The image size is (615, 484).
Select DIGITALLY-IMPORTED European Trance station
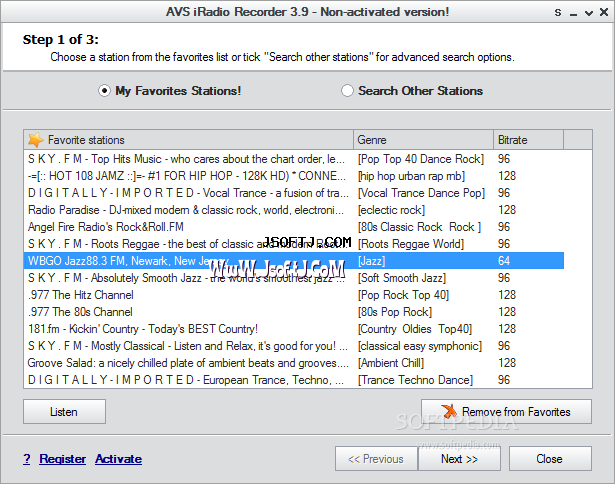tap(294, 380)
